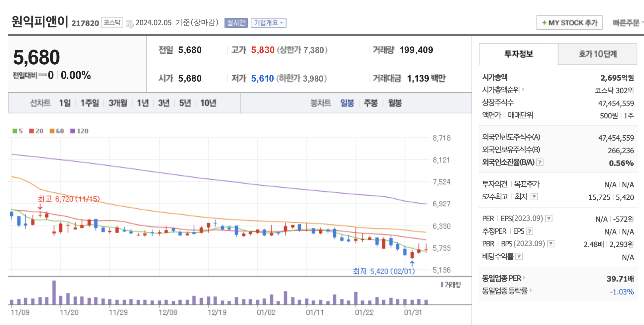Click the 코스닥 302위 ranking text
Image resolution: width=644 pixels, height=325 pixels.
[x=614, y=91]
